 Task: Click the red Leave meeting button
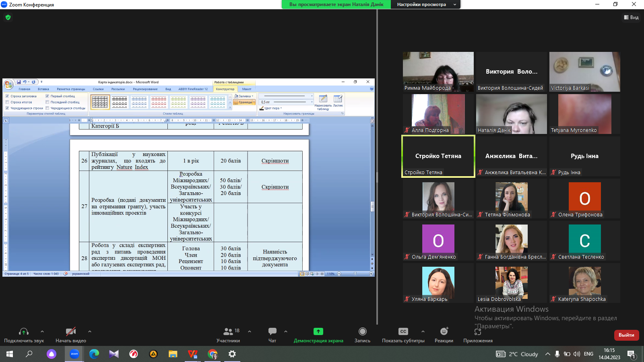click(x=626, y=335)
